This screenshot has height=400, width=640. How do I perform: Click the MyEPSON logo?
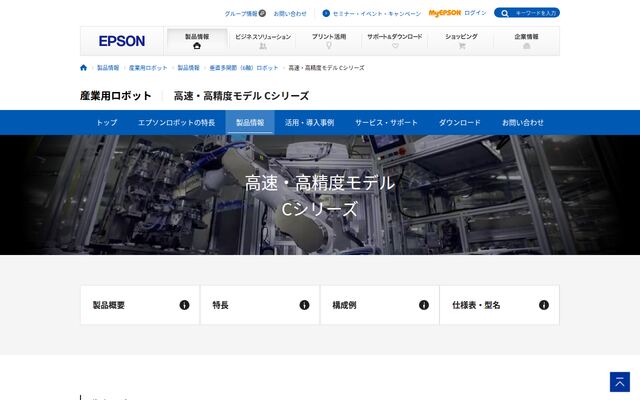tap(444, 13)
